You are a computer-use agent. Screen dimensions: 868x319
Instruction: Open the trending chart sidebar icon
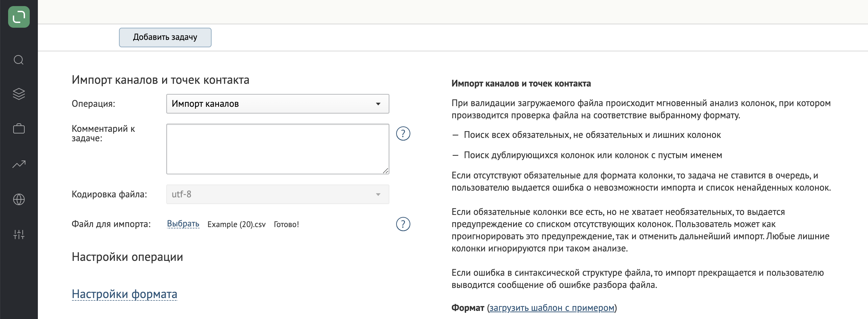(19, 164)
